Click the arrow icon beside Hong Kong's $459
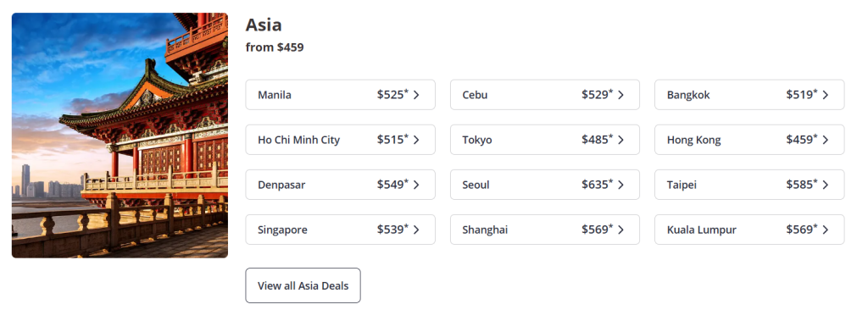Screen dimensions: 868x310 [x=826, y=140]
